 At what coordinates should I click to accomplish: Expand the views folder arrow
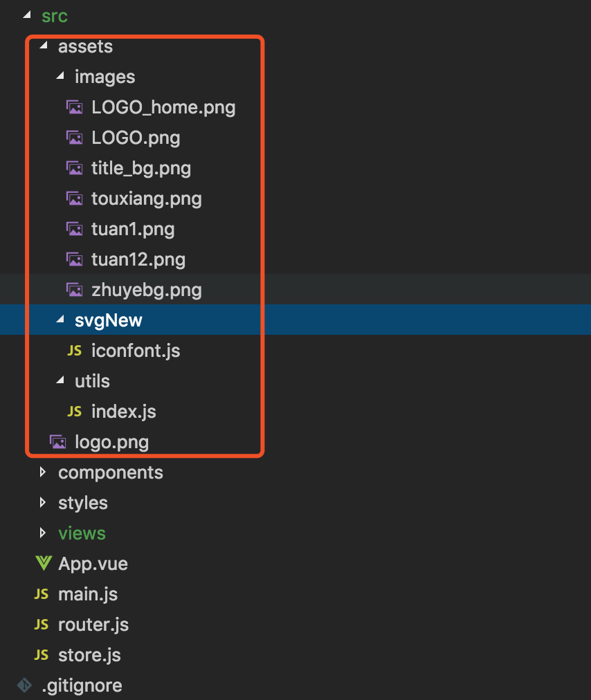pos(43,533)
